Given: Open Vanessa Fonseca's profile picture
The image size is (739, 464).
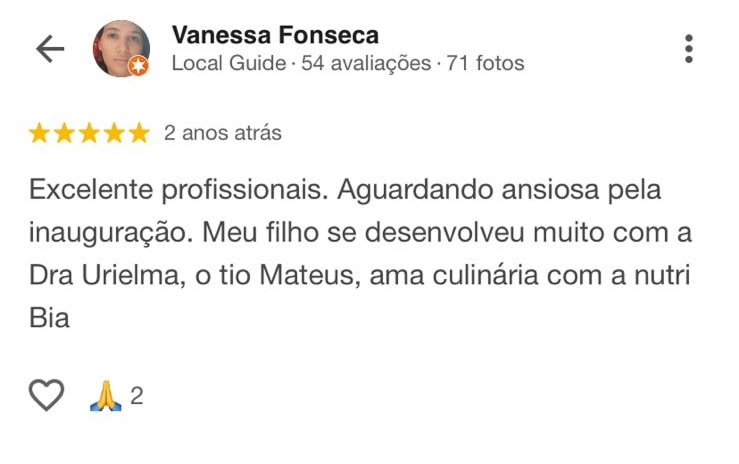Looking at the screenshot, I should point(121,48).
